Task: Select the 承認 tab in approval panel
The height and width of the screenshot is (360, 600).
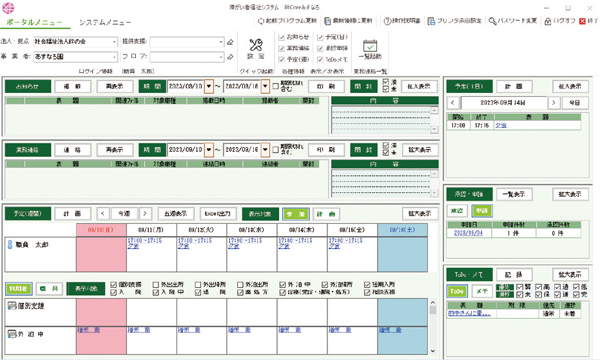Action: [x=457, y=210]
